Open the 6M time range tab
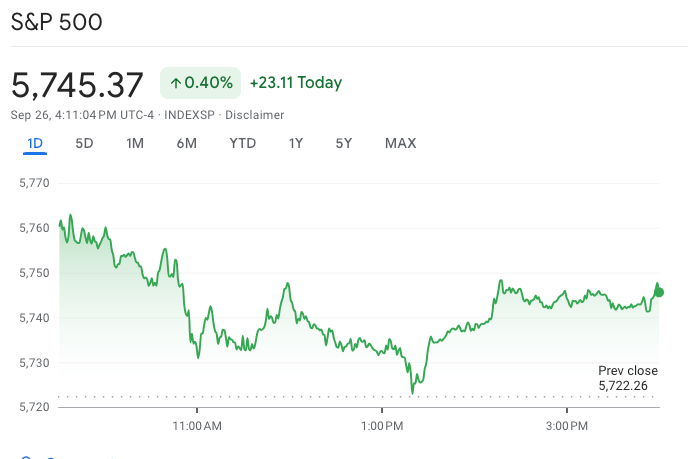The image size is (688, 459). [186, 143]
